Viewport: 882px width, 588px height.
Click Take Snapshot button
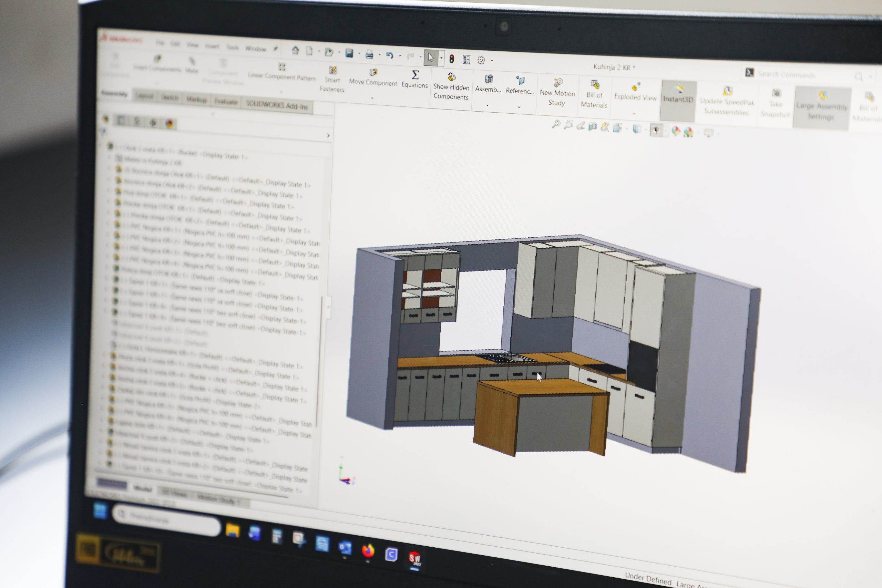point(776,103)
